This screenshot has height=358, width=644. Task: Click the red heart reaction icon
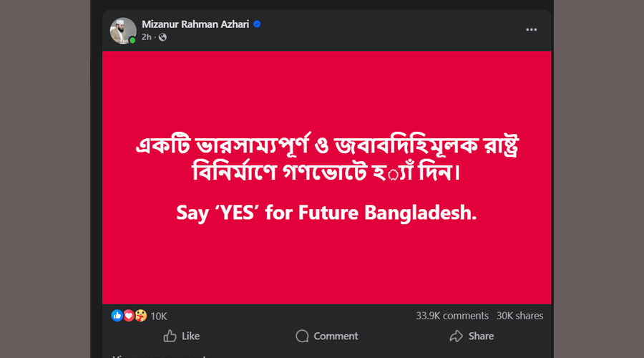[x=128, y=316]
